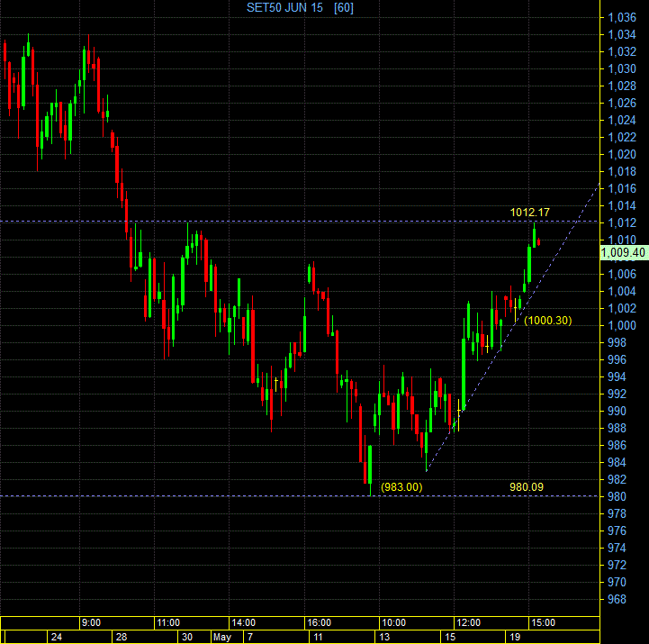Click the date label 19
Screen dimensions: 649x644
pos(515,637)
